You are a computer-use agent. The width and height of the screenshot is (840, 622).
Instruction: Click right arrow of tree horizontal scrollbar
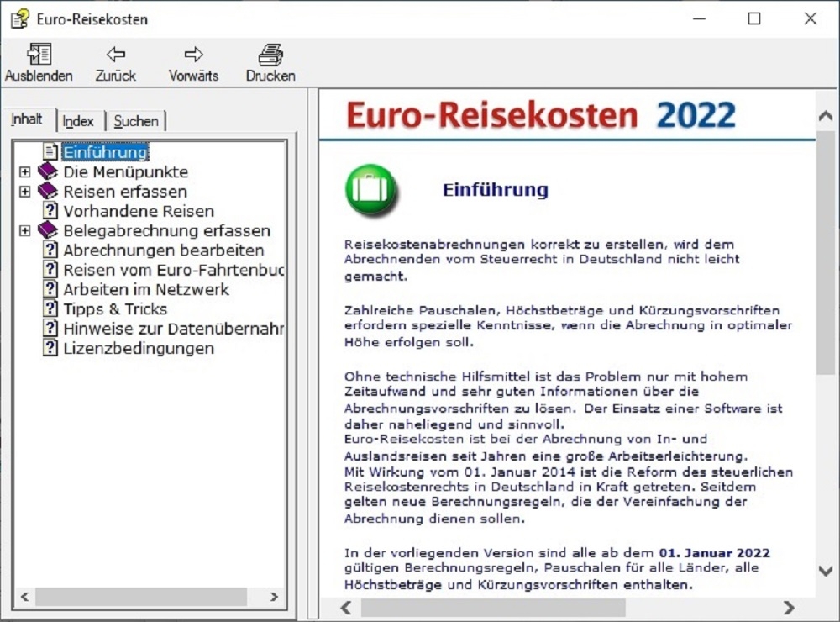[274, 596]
